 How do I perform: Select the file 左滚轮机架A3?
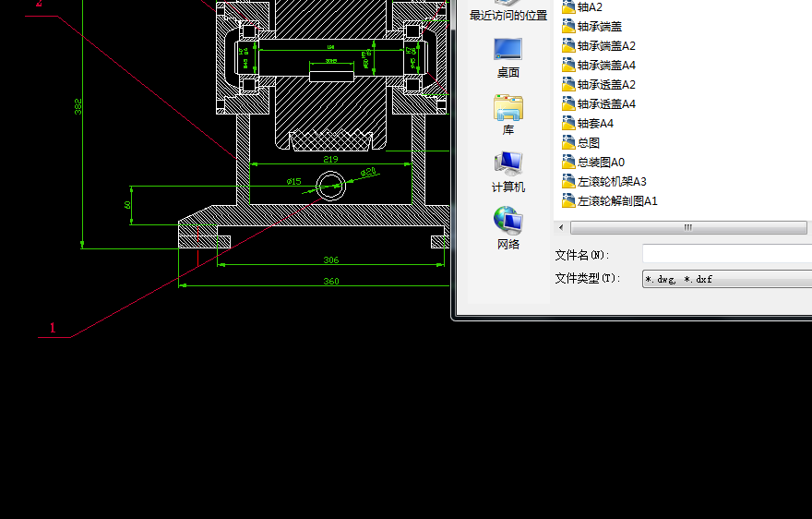point(604,182)
